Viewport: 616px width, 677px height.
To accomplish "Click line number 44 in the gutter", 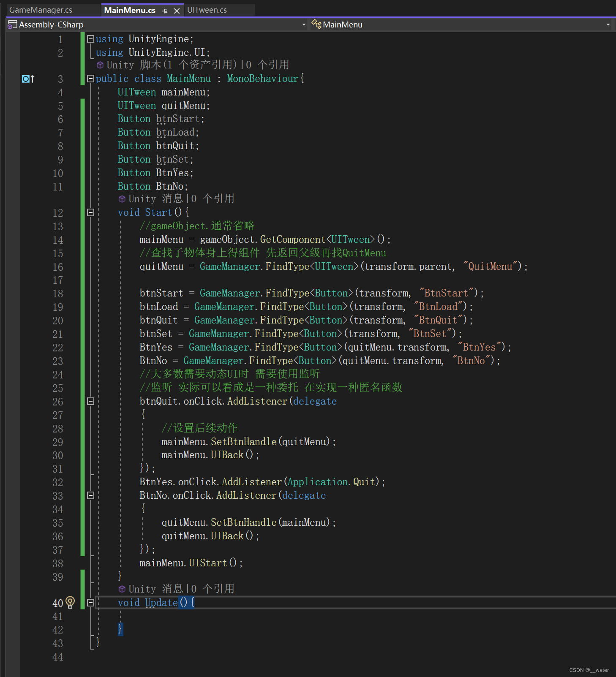I will 58,657.
